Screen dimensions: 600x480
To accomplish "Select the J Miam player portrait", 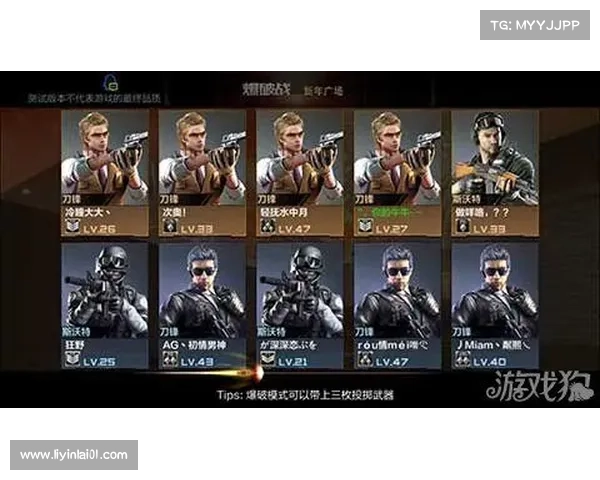I will [x=495, y=305].
